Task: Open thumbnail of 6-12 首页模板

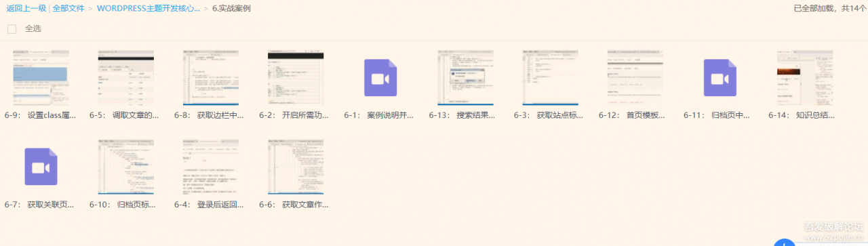Action: click(x=635, y=77)
